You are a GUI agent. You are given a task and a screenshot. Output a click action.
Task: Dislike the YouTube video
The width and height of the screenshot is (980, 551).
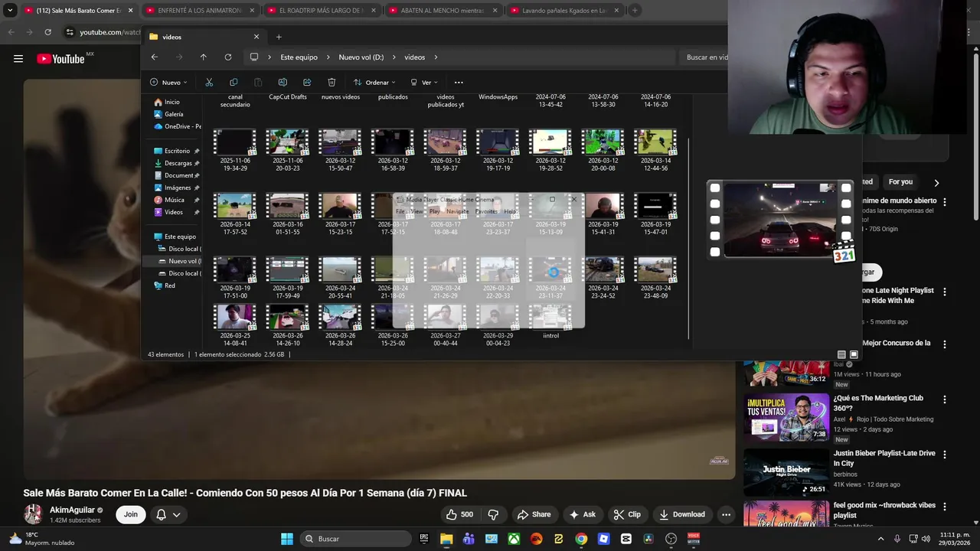[493, 514]
